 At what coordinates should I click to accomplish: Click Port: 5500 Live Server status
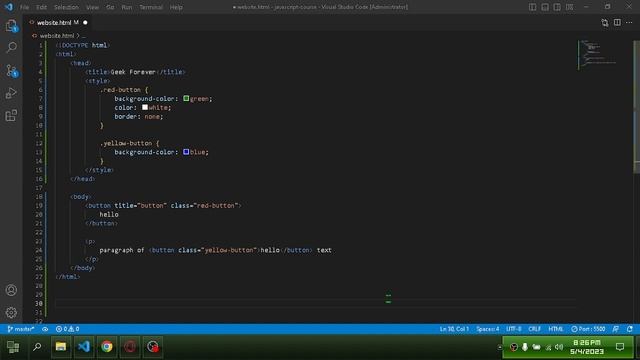click(x=588, y=329)
